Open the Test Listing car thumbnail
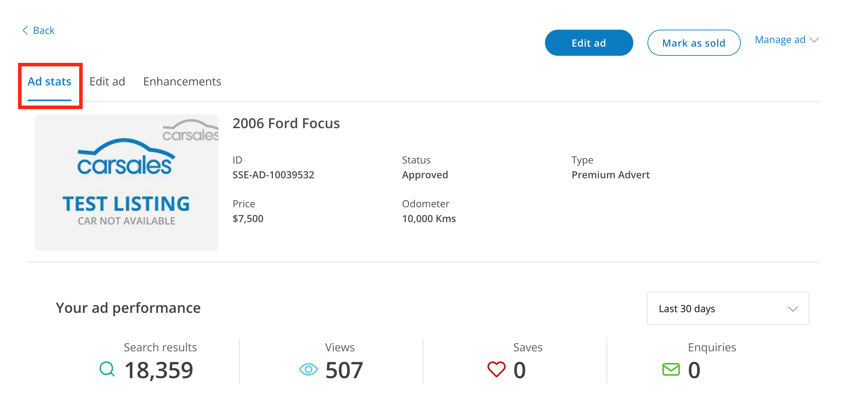The image size is (868, 399). 127,183
